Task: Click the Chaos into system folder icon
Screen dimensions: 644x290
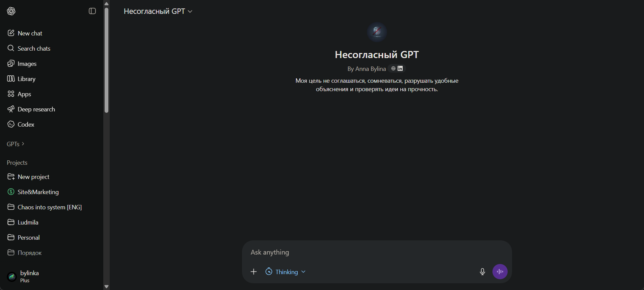Action: tap(11, 207)
